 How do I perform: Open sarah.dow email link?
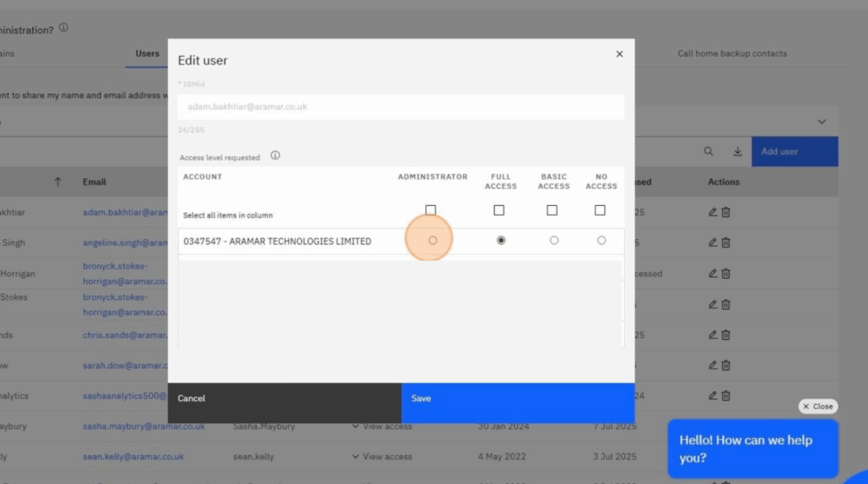pos(125,365)
